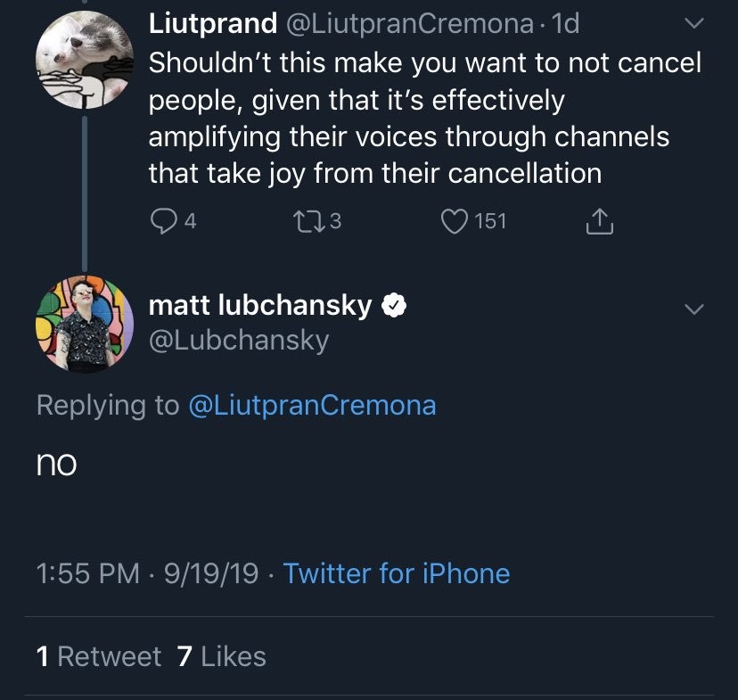Click the Liutprand display name
The width and height of the screenshot is (738, 700).
click(212, 24)
